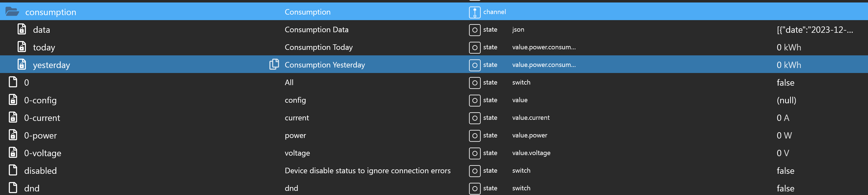Toggle the disabled state value false

[785, 171]
